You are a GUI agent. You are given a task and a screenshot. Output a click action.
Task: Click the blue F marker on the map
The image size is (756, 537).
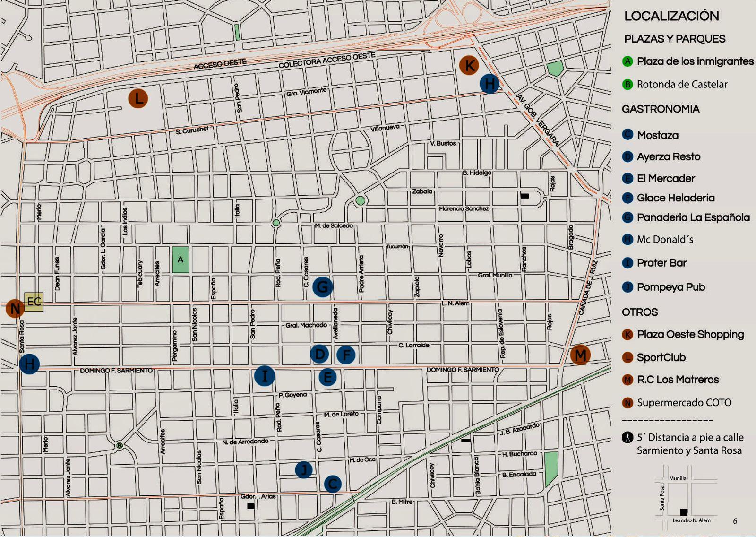346,355
